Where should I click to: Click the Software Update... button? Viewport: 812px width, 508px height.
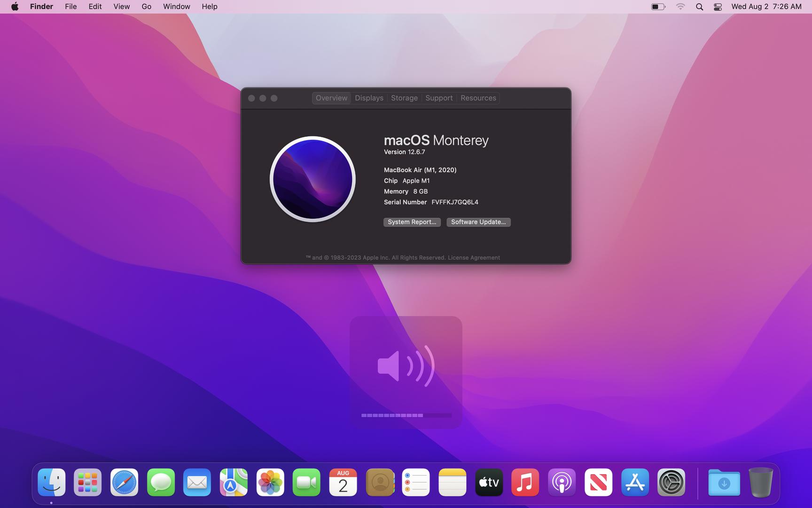pos(478,222)
